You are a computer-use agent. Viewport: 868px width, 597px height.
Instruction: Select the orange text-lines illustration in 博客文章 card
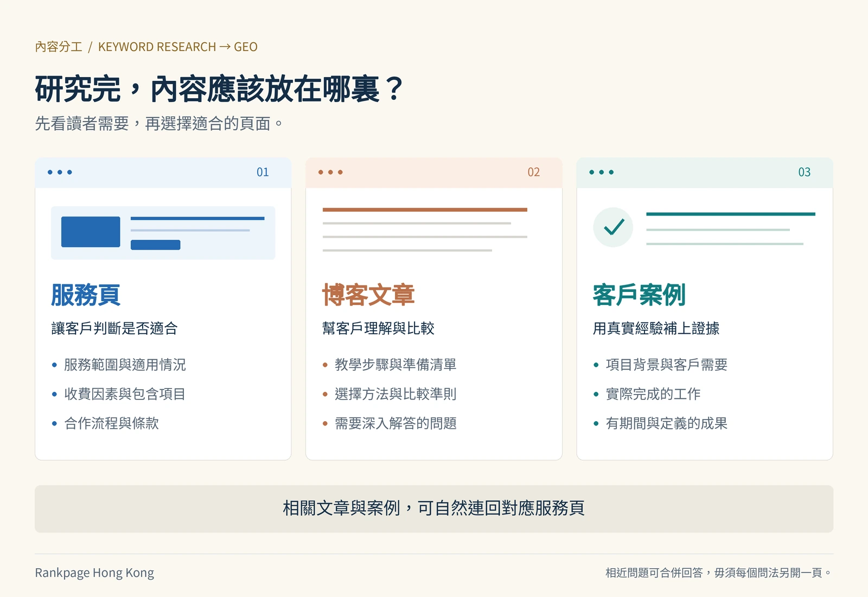[425, 230]
